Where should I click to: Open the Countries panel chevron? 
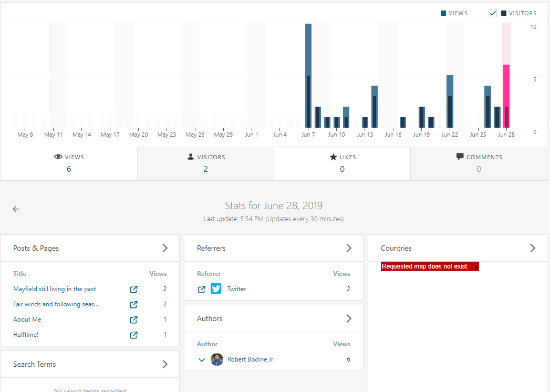pos(533,248)
